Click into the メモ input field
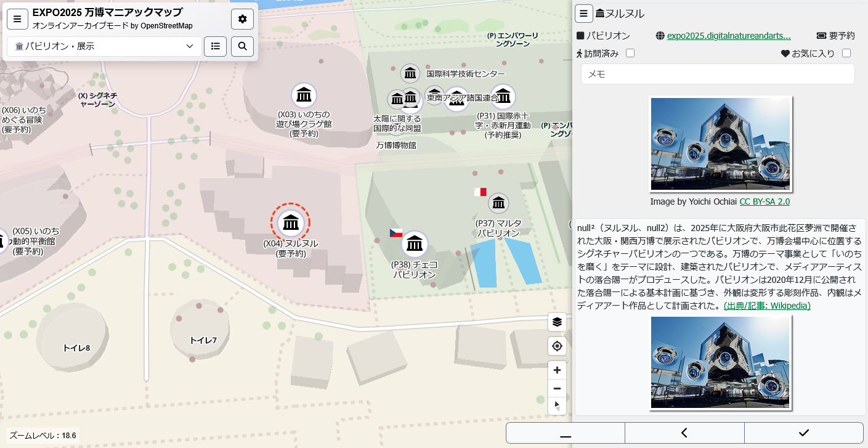This screenshot has height=448, width=868. tap(718, 74)
